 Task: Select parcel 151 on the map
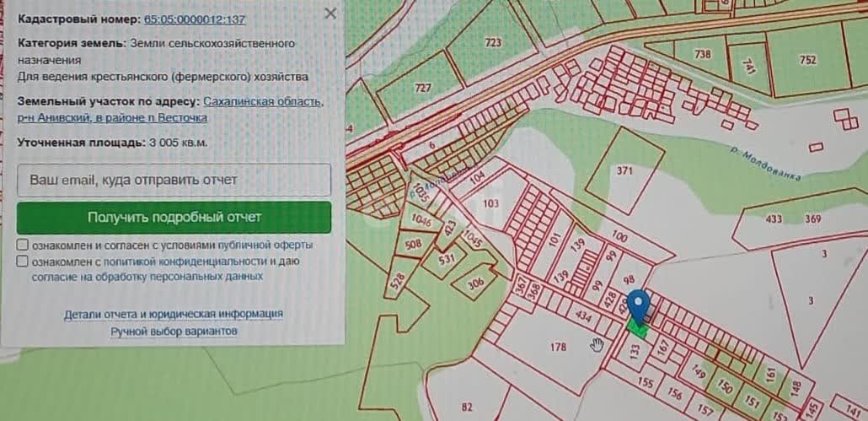point(752,402)
